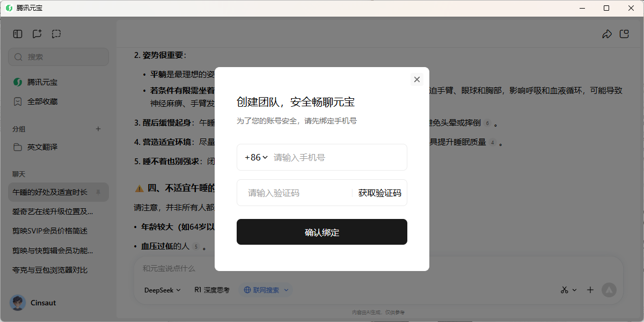The image size is (644, 322).
Task: Click citation badge 5 after 血压过低的人
Action: click(196, 247)
